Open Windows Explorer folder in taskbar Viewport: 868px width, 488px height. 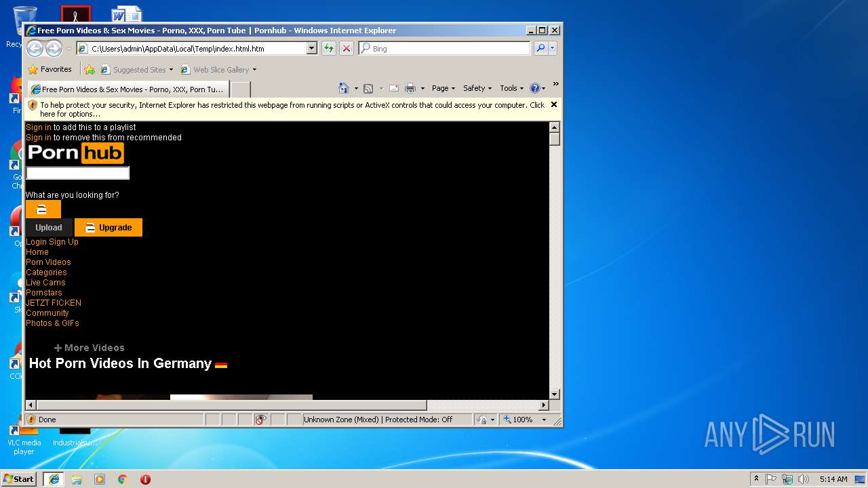coord(77,479)
